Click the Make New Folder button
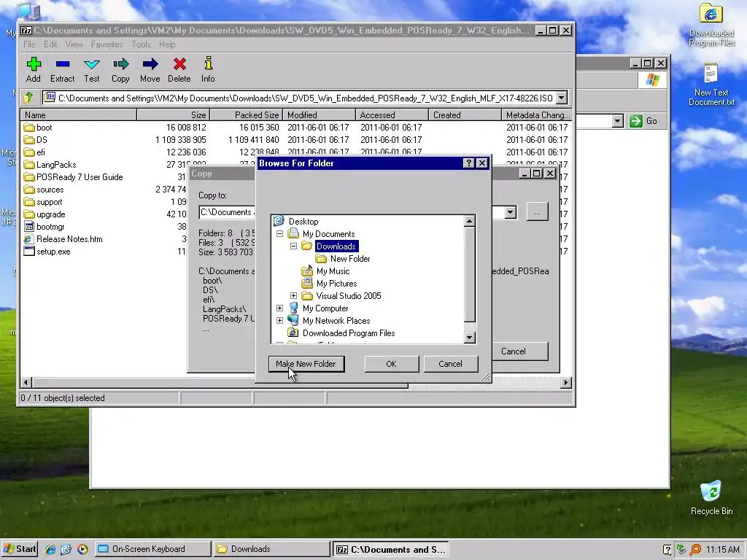 pos(306,364)
